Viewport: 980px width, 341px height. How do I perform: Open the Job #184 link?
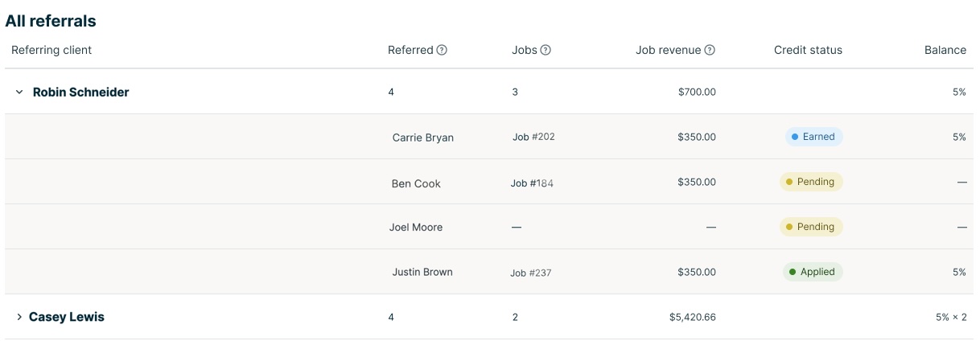(532, 183)
